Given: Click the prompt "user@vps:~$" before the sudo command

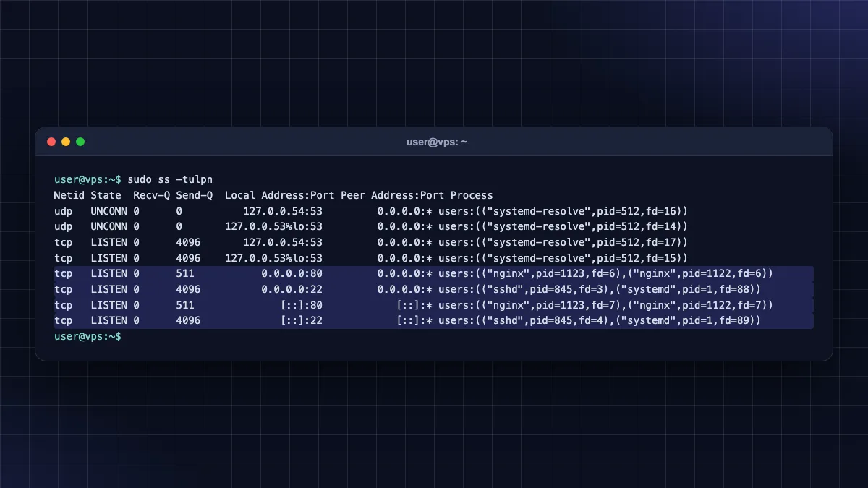Looking at the screenshot, I should pyautogui.click(x=88, y=179).
